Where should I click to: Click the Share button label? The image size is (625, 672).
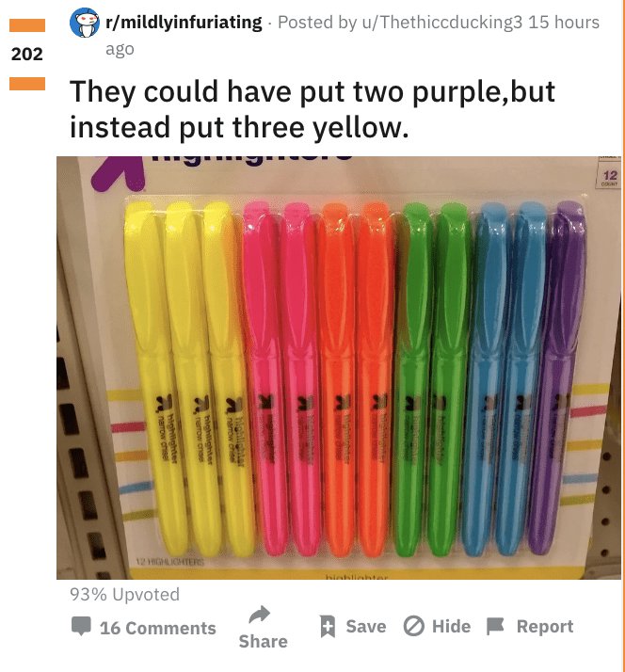coord(263,641)
